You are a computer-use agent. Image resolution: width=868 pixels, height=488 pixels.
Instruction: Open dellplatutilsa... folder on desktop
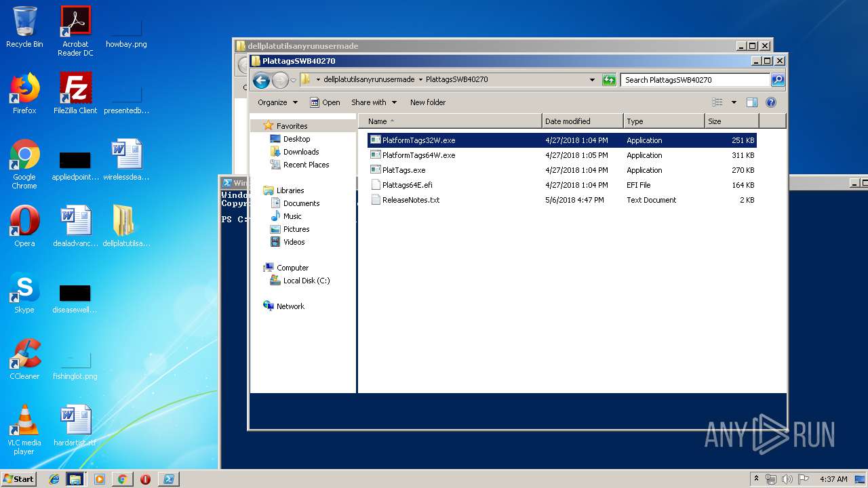(x=126, y=226)
